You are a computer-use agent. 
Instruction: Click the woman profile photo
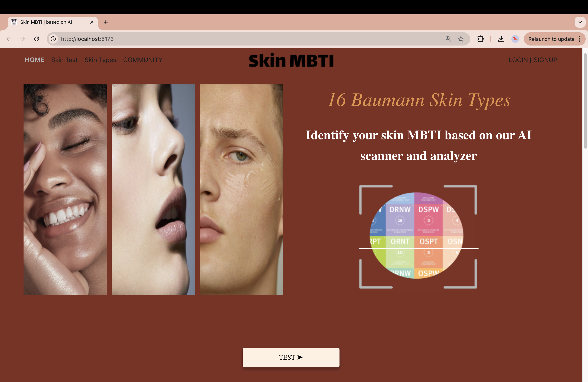click(x=153, y=189)
